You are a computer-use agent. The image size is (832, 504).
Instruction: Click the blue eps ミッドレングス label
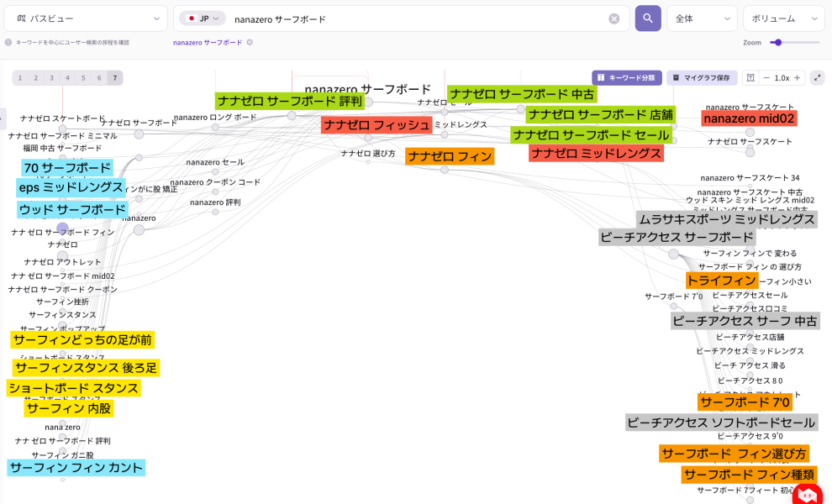(71, 187)
